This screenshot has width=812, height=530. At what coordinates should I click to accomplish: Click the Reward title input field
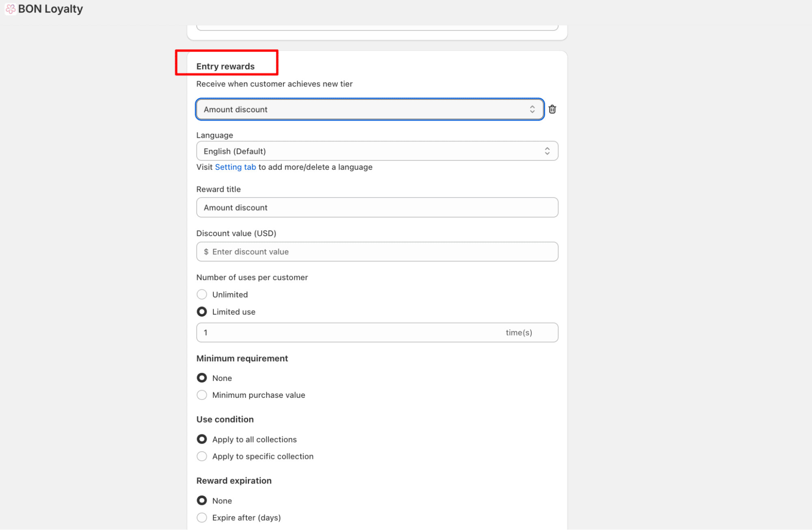[x=377, y=208]
